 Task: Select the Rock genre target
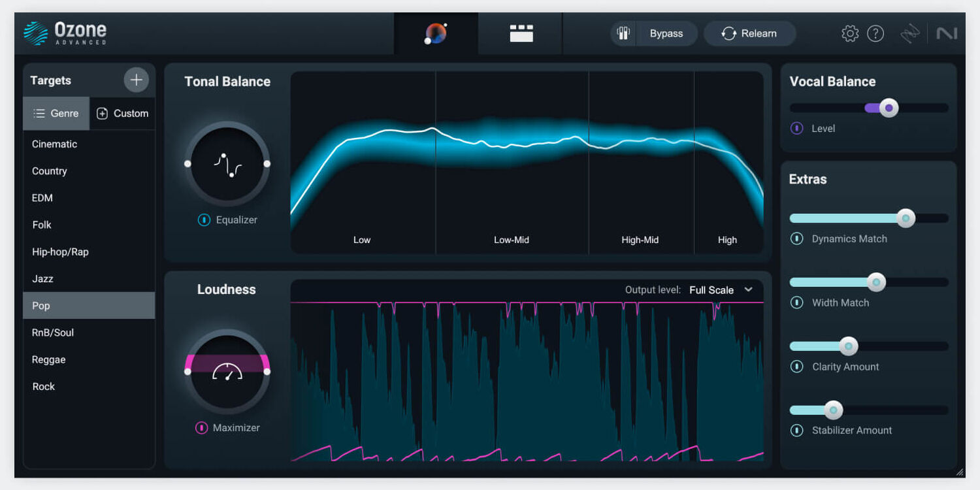click(x=89, y=387)
